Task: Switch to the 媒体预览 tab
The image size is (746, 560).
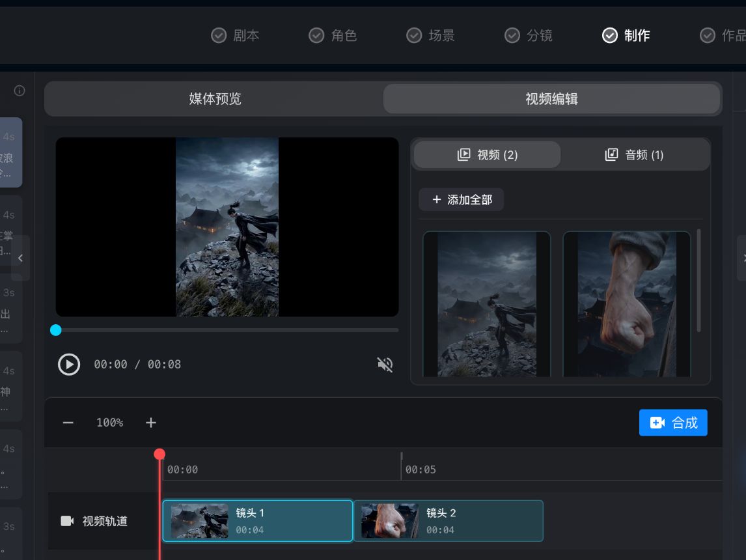Action: click(x=215, y=98)
